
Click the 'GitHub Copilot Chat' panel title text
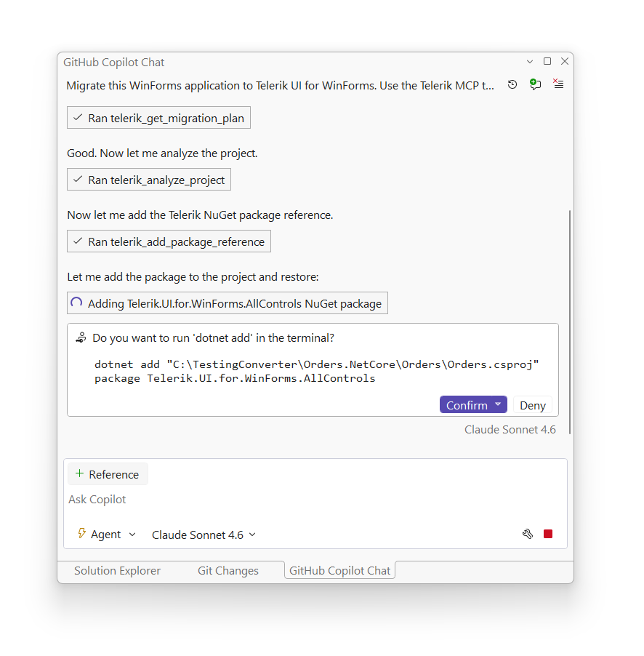pyautogui.click(x=113, y=63)
